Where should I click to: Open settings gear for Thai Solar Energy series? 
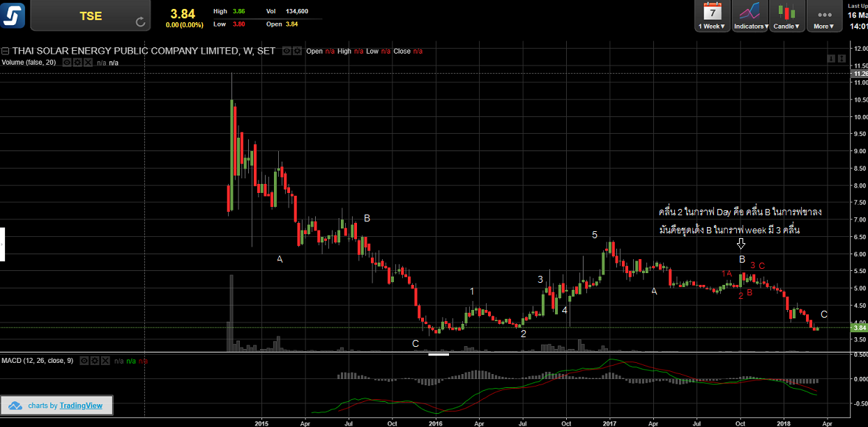[298, 51]
